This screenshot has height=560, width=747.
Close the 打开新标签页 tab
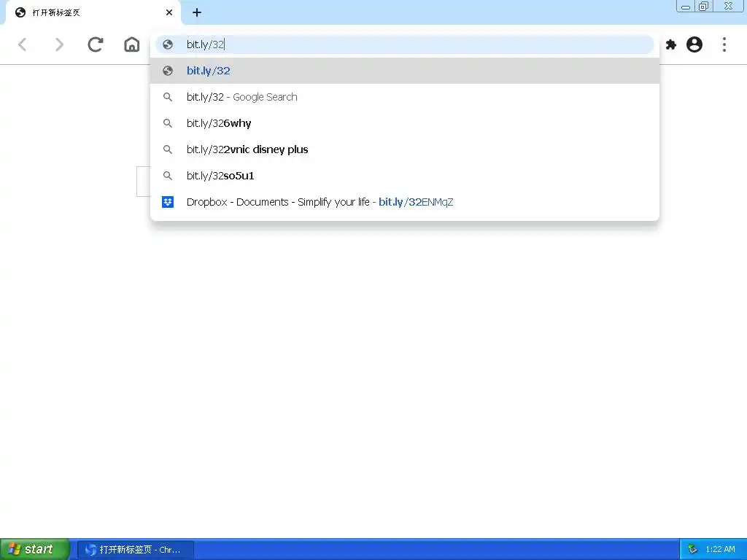pos(169,13)
